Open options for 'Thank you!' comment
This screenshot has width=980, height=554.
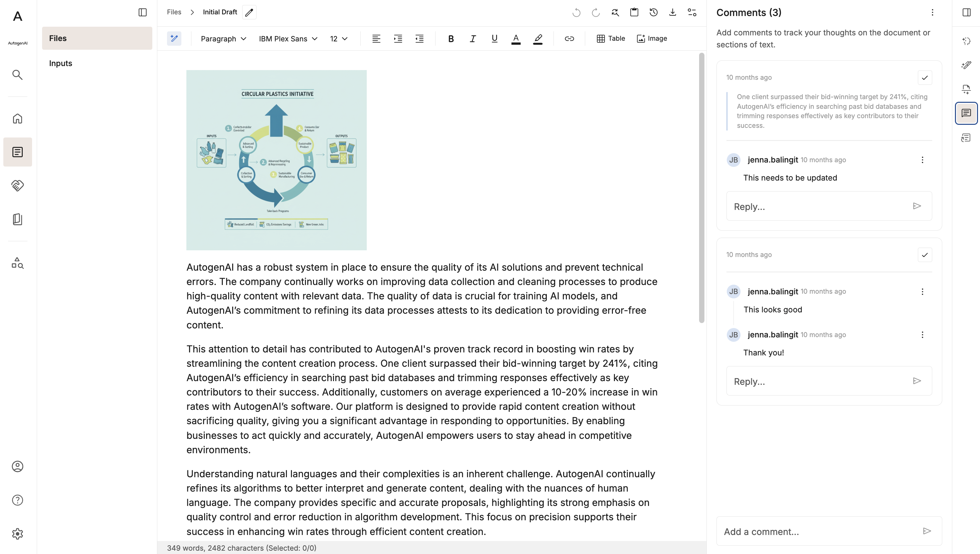tap(923, 335)
